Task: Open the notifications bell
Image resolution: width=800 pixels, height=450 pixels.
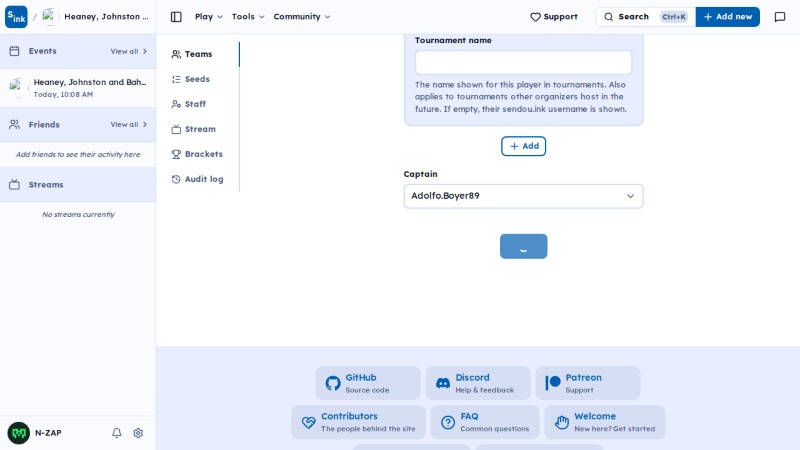Action: pyautogui.click(x=117, y=433)
